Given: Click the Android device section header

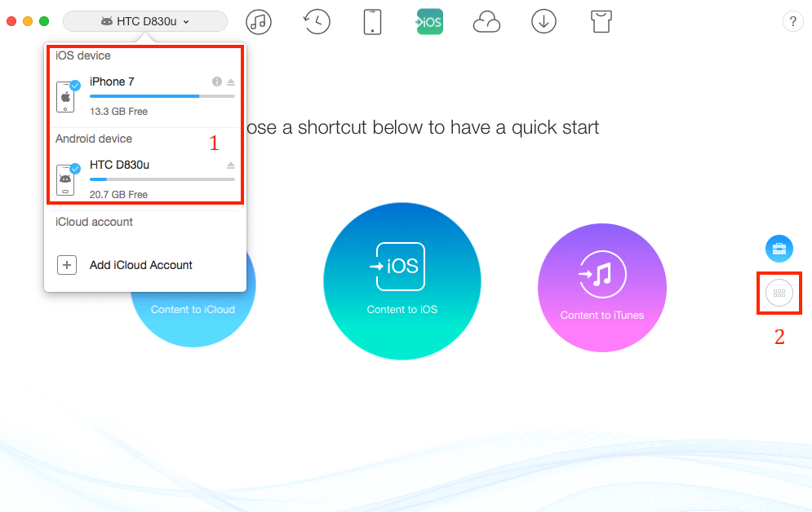Looking at the screenshot, I should 94,139.
